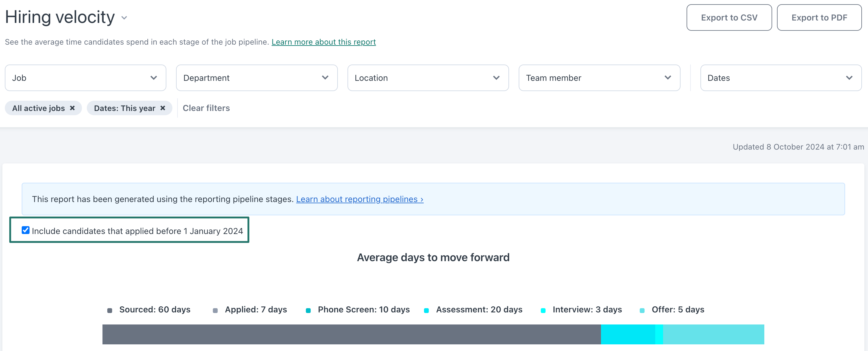
Task: Open Learn more about this report link
Action: pos(323,42)
